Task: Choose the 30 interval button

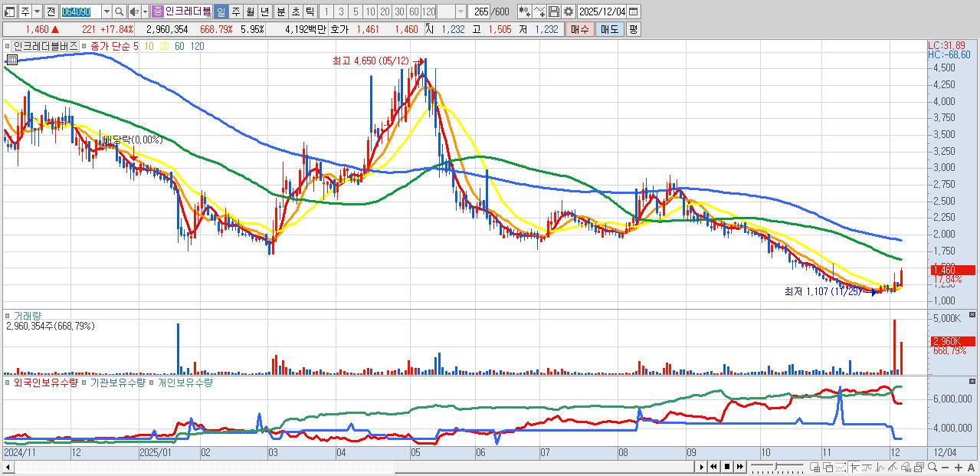Action: (x=399, y=11)
